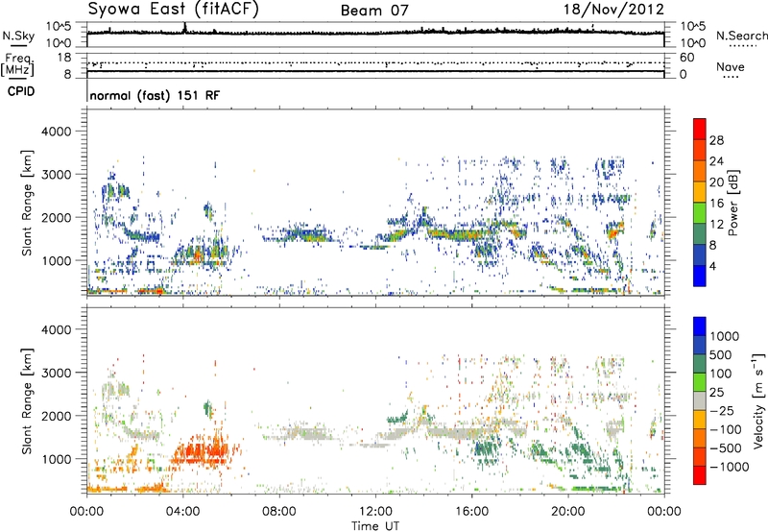This screenshot has height=532, width=768.
Task: Click the '4000' tick on the power panel
Action: [57, 132]
